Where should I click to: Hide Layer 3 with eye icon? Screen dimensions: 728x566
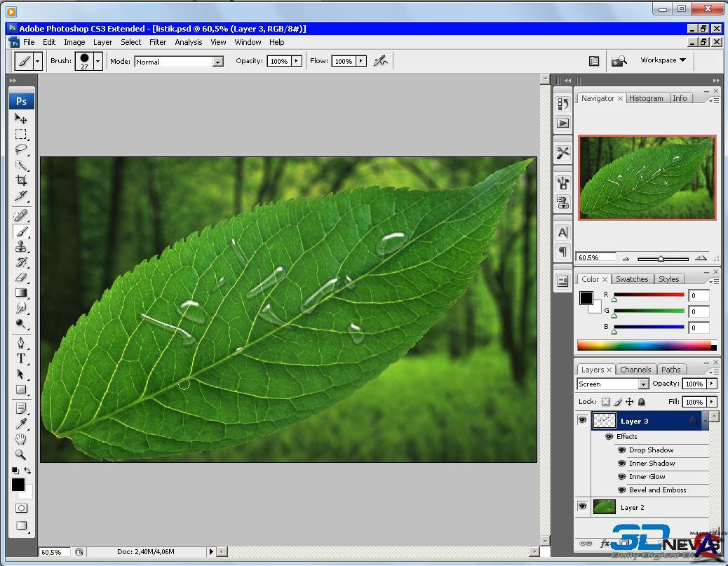point(582,421)
